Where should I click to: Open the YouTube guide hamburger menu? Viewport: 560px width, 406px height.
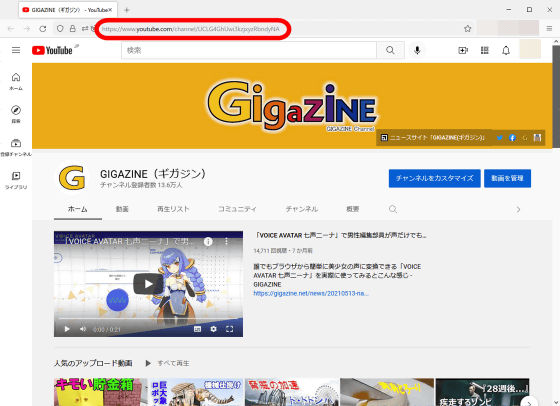16,50
